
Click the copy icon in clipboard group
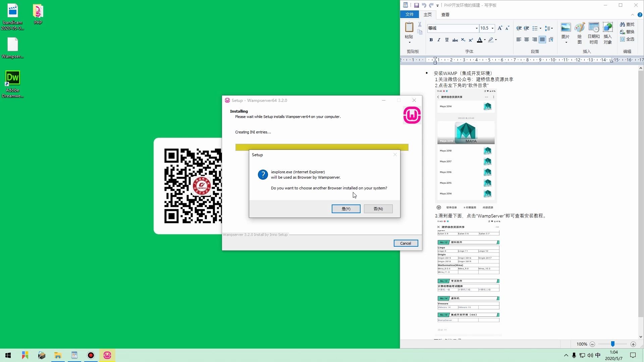pyautogui.click(x=420, y=32)
